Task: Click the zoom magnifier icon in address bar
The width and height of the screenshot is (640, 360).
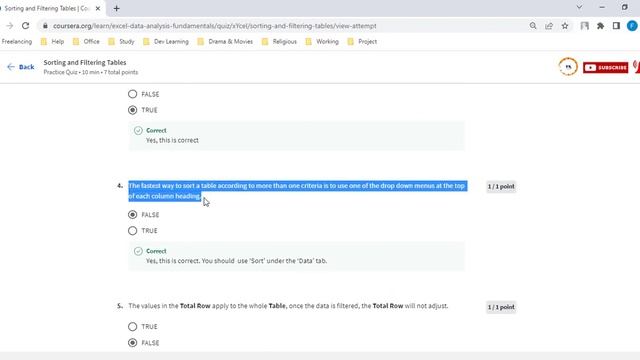Action: 533,26
